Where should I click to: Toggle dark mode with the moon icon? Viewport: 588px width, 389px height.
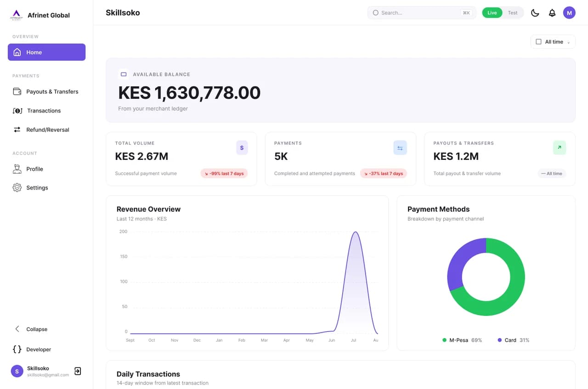click(x=535, y=13)
